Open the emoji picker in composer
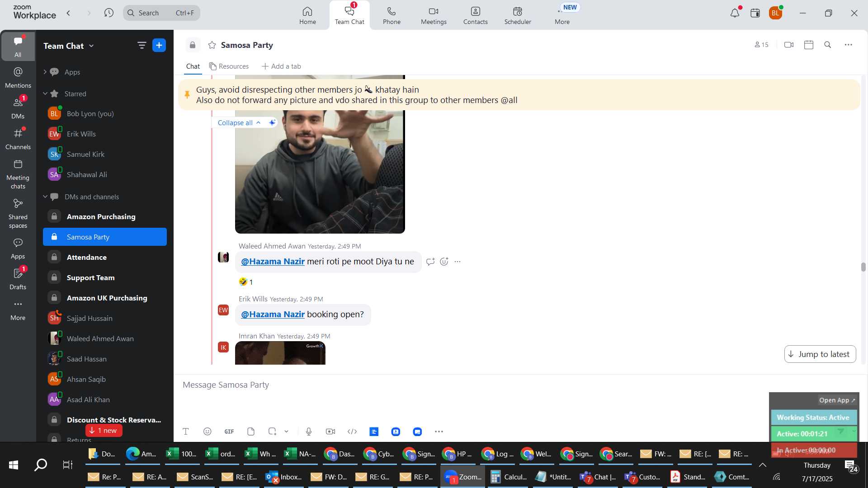This screenshot has width=868, height=488. click(x=207, y=432)
